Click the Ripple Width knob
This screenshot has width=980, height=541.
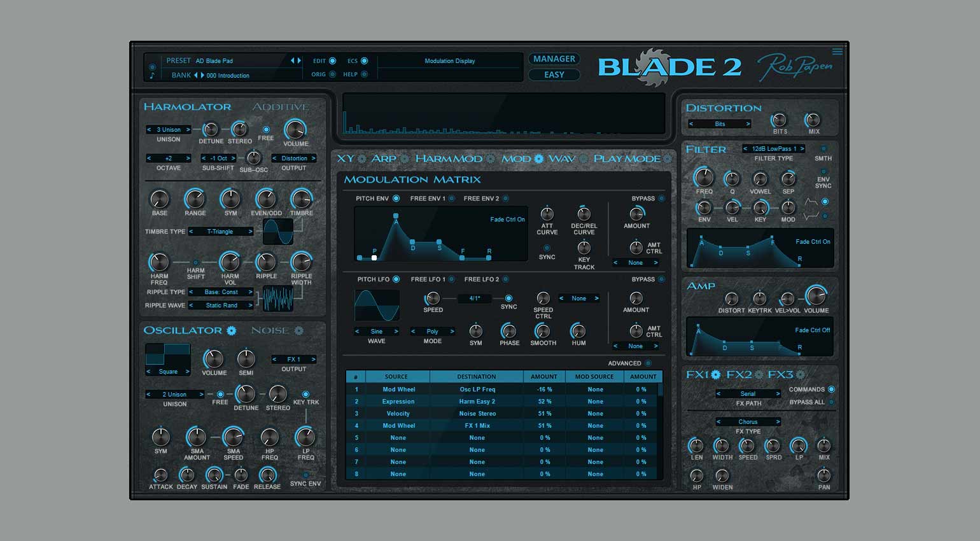301,262
